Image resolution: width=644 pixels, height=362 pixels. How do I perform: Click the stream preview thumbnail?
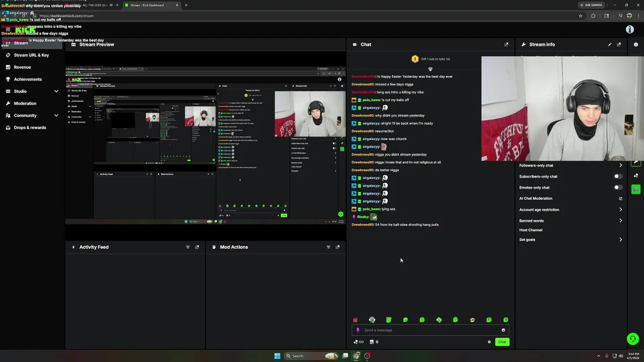205,146
